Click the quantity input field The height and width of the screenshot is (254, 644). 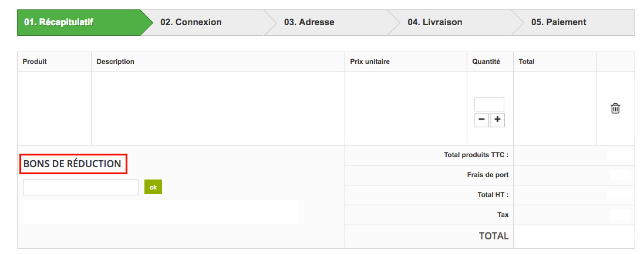tap(489, 104)
